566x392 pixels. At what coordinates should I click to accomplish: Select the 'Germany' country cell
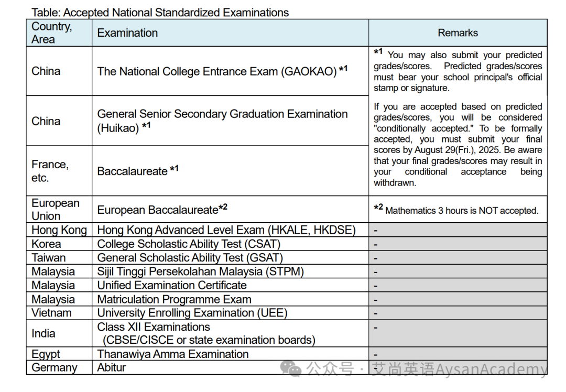[x=59, y=367]
